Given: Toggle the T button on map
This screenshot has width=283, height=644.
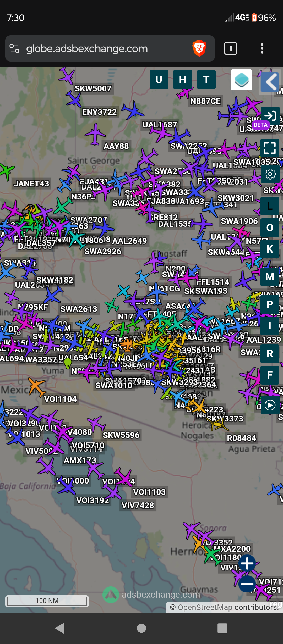Looking at the screenshot, I should click(x=206, y=80).
